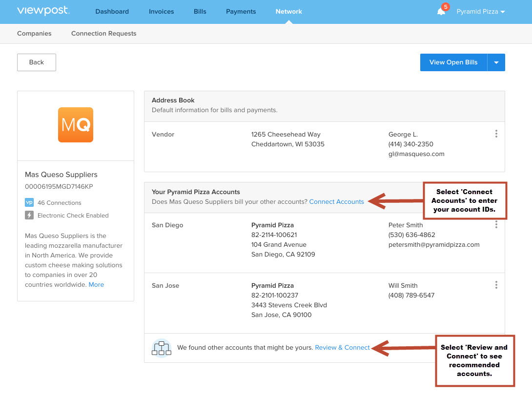Image resolution: width=532 pixels, height=396 pixels.
Task: Click the MQ company logo
Action: pyautogui.click(x=76, y=125)
